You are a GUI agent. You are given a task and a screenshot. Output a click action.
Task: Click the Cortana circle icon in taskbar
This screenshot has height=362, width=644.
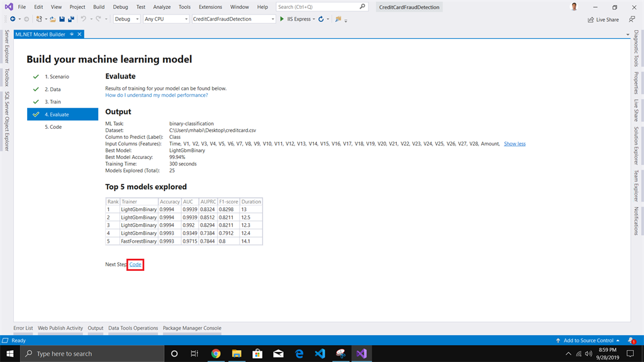(x=174, y=353)
